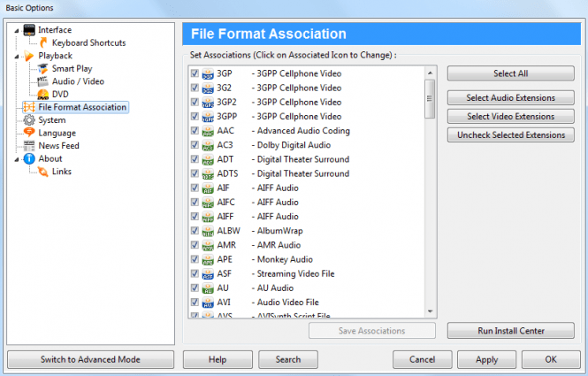Click the list scroll down arrow
This screenshot has width=588, height=376.
pos(430,311)
